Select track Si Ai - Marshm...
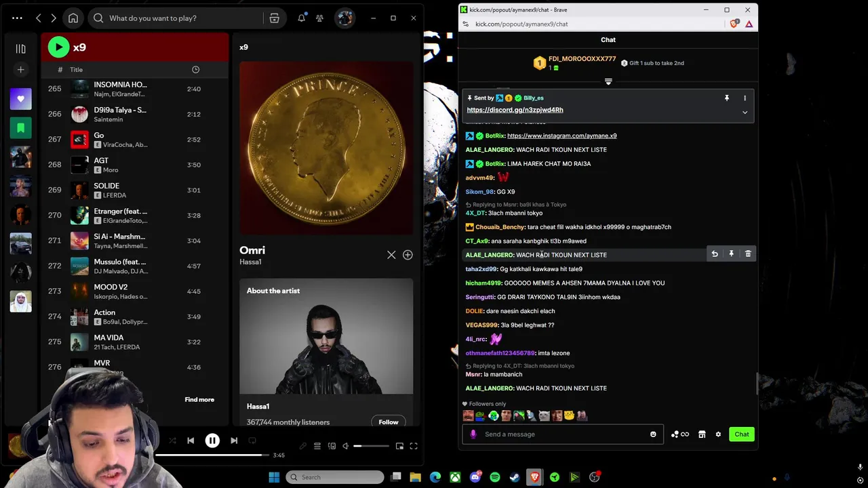This screenshot has width=868, height=488. (134, 241)
